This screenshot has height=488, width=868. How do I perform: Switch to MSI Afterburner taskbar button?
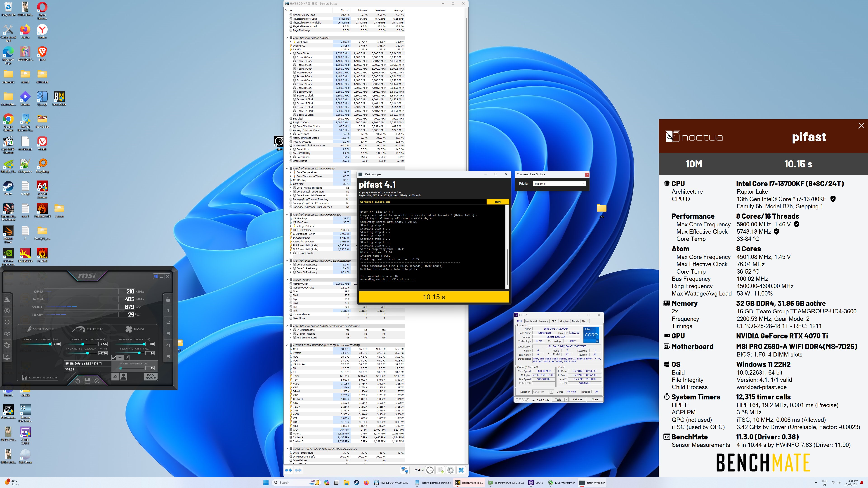coord(561,483)
